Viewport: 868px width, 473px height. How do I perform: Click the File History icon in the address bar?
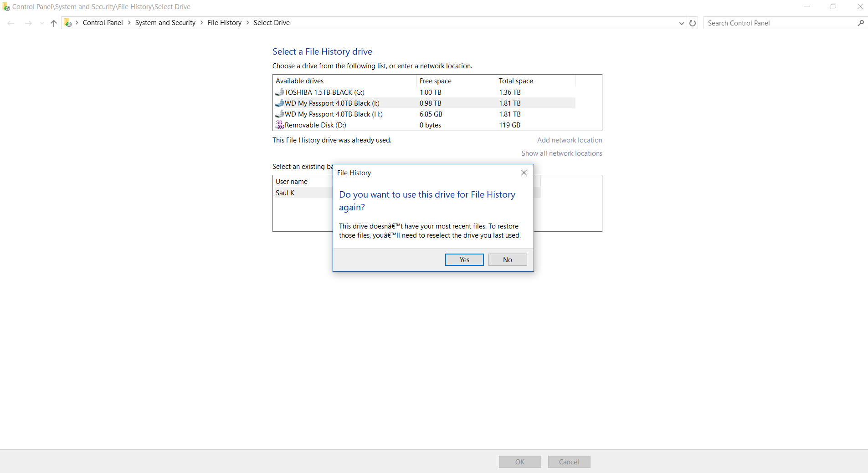pyautogui.click(x=68, y=22)
